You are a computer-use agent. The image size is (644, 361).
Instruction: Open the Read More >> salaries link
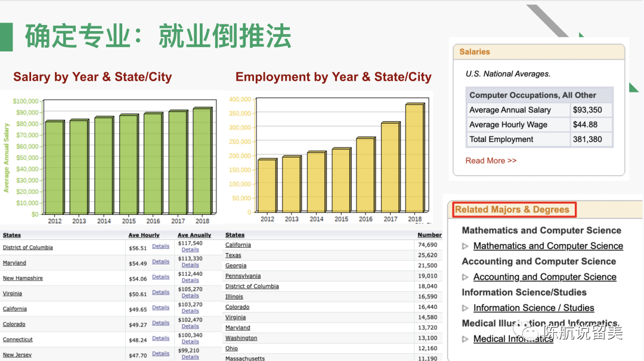click(491, 161)
